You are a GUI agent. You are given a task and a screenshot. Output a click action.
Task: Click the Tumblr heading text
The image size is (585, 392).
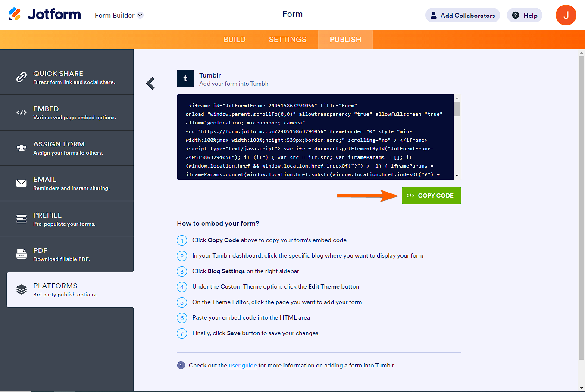point(210,75)
